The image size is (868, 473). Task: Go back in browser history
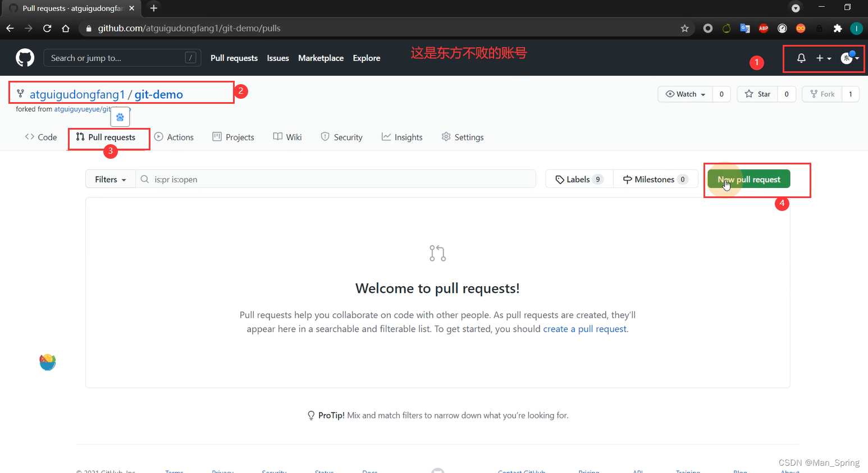10,28
